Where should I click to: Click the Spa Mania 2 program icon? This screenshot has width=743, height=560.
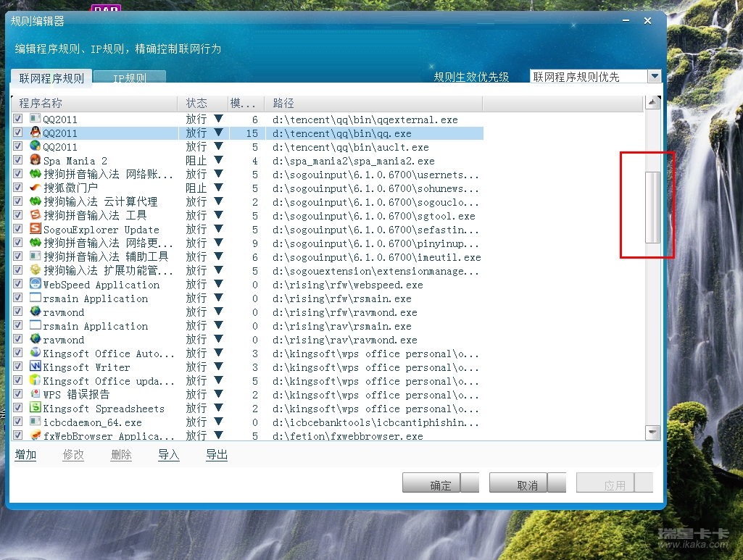35,159
